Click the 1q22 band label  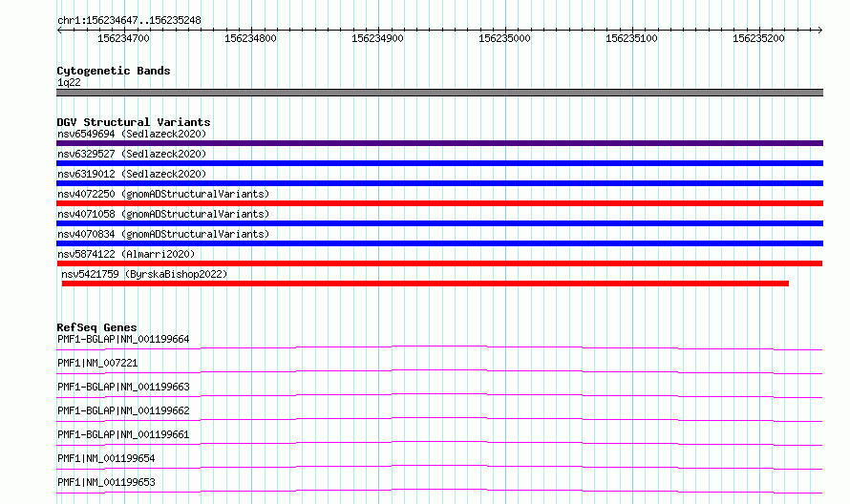69,82
